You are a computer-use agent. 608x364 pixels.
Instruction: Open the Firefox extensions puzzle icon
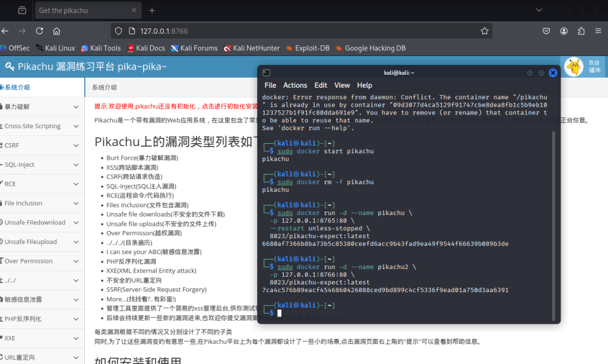tap(581, 31)
